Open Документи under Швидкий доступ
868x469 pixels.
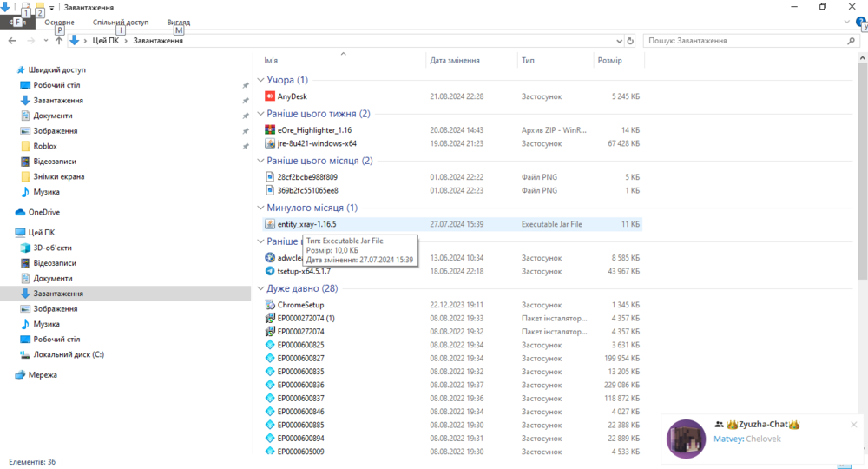pyautogui.click(x=53, y=116)
